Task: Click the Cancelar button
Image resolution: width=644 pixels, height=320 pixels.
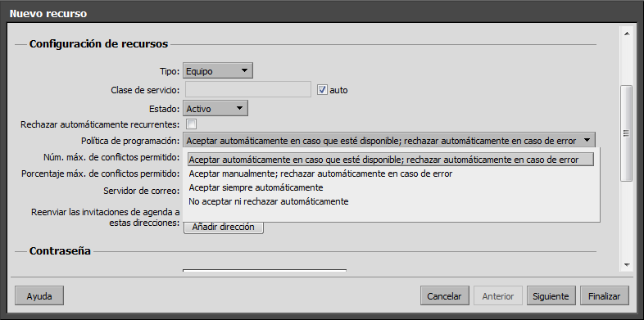Action: (444, 295)
